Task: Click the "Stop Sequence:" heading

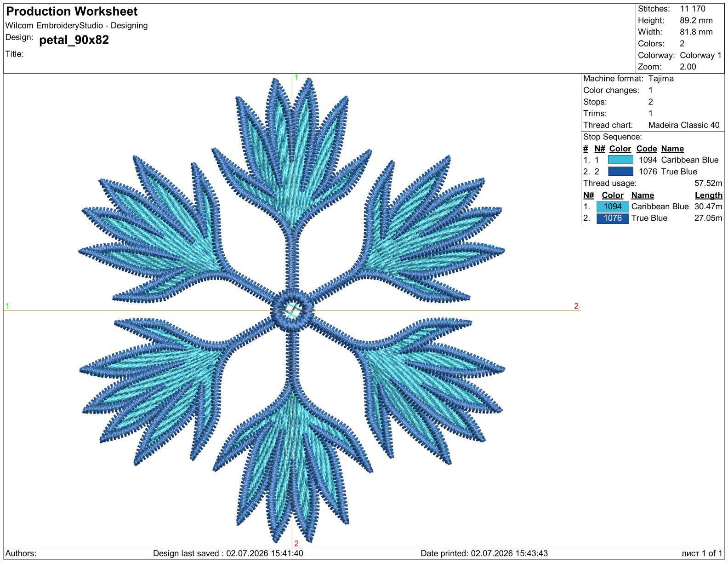Action: pyautogui.click(x=613, y=137)
